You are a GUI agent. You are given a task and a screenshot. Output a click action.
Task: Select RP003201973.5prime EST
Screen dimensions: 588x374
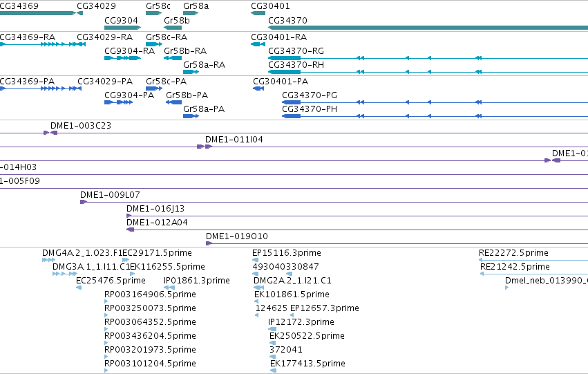point(106,357)
